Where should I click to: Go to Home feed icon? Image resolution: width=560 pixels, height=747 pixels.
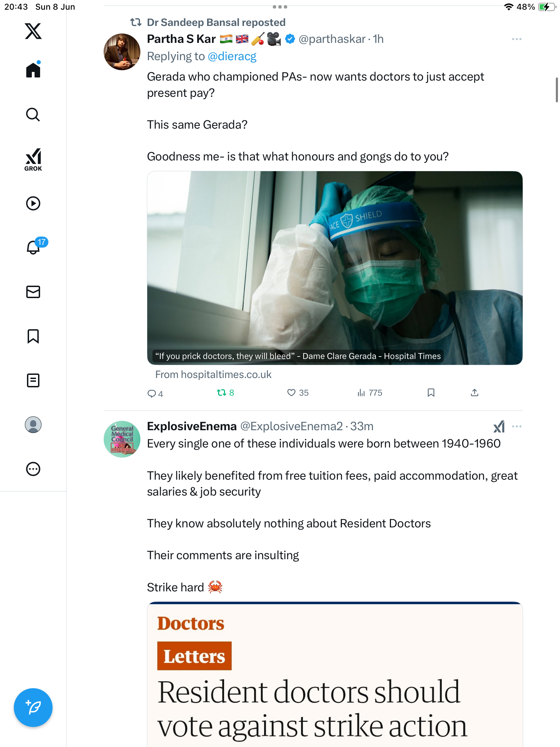33,70
